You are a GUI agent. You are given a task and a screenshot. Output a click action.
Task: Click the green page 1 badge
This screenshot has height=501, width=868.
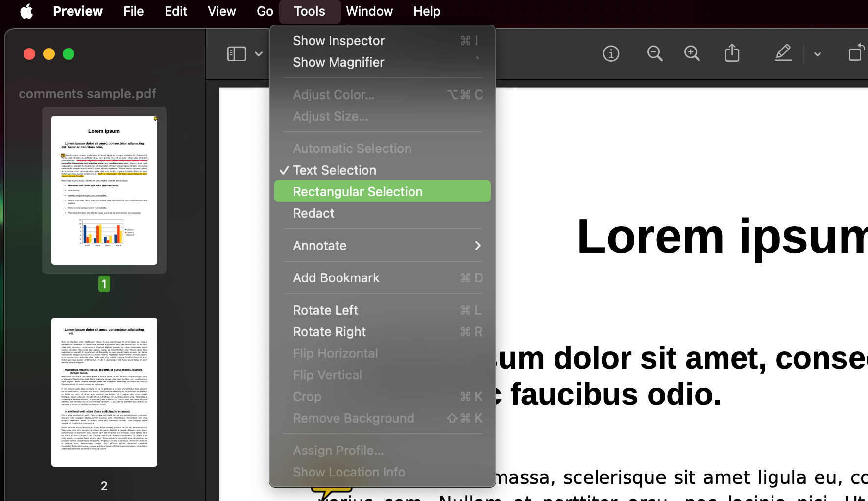click(104, 284)
